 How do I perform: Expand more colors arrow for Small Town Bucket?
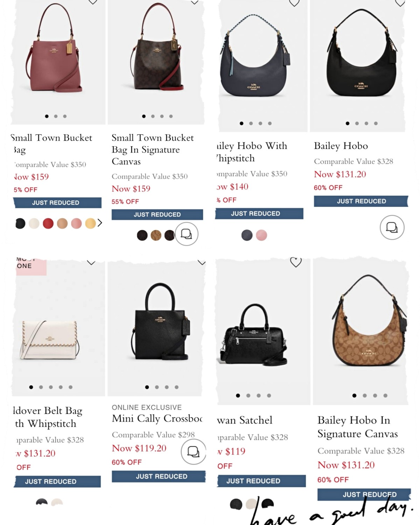[100, 223]
